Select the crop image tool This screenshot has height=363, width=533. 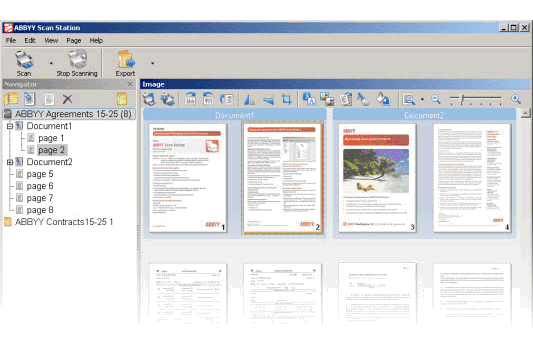click(286, 99)
